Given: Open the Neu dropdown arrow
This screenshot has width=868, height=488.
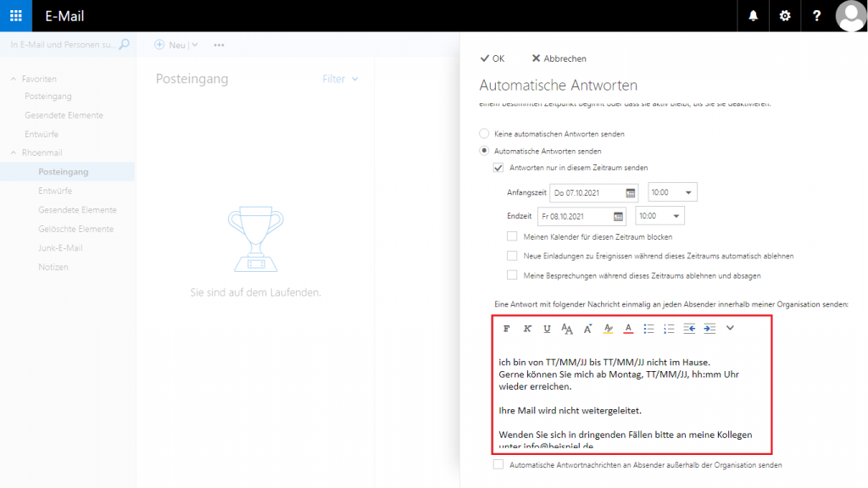Looking at the screenshot, I should pyautogui.click(x=195, y=45).
